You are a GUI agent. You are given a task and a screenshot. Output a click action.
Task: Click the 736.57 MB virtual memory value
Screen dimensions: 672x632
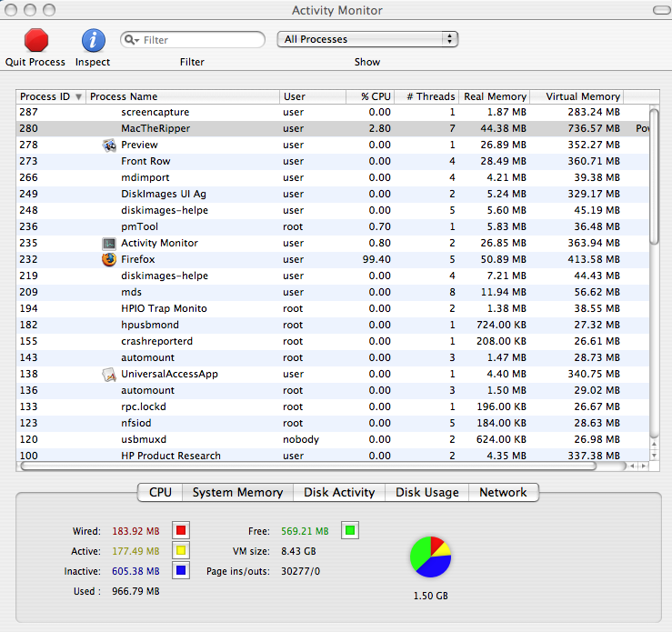point(594,128)
